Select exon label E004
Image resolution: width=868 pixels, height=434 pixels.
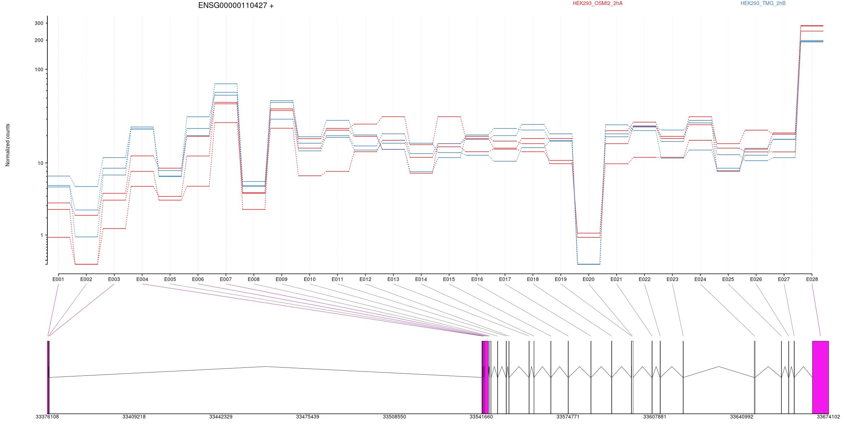click(142, 279)
